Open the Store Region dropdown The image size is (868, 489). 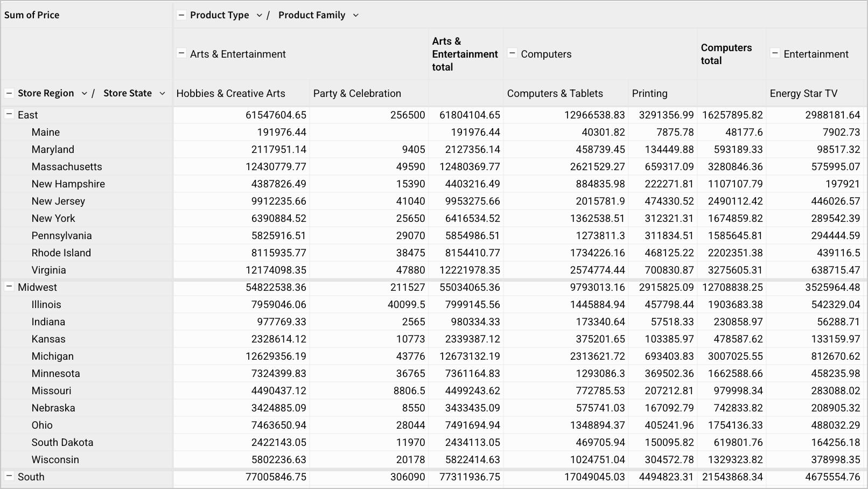coord(85,93)
